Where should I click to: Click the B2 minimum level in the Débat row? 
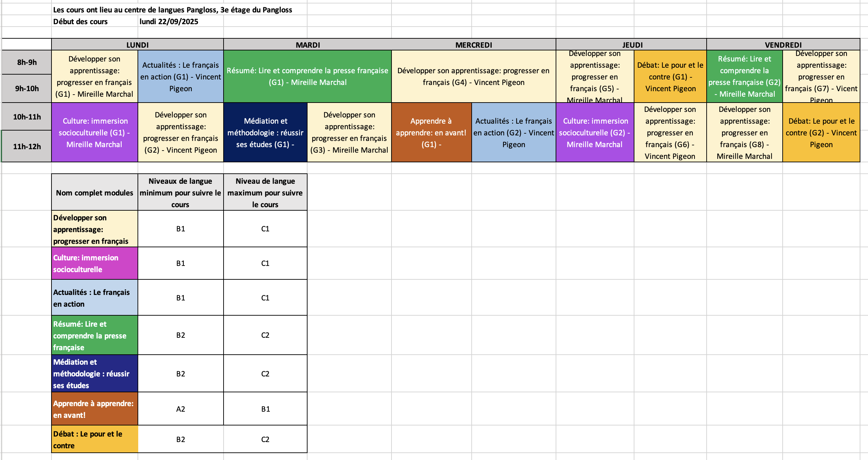tap(181, 439)
